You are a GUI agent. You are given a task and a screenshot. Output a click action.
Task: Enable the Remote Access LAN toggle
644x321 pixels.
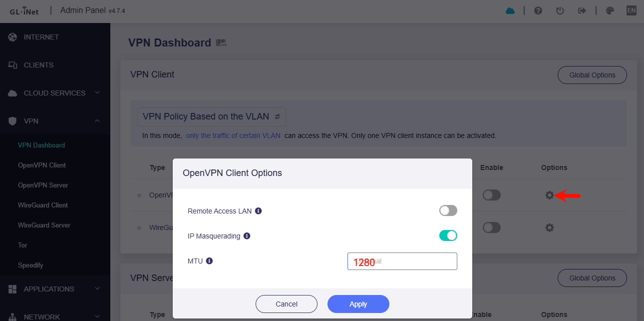[x=448, y=211]
